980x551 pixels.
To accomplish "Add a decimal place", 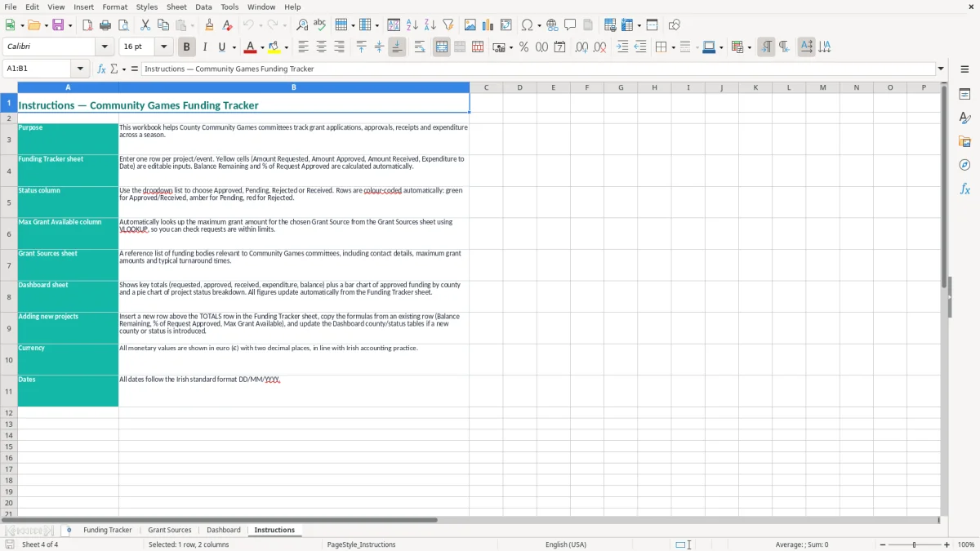I will click(x=581, y=47).
